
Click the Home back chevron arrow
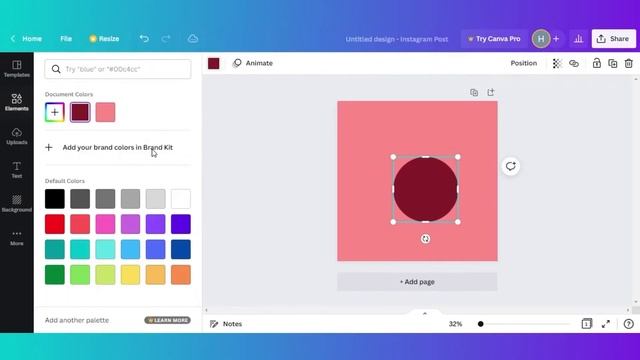tap(13, 39)
